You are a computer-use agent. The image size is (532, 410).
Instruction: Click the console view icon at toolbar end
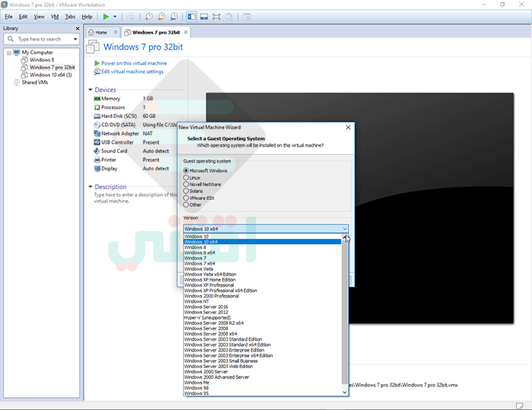coord(247,17)
